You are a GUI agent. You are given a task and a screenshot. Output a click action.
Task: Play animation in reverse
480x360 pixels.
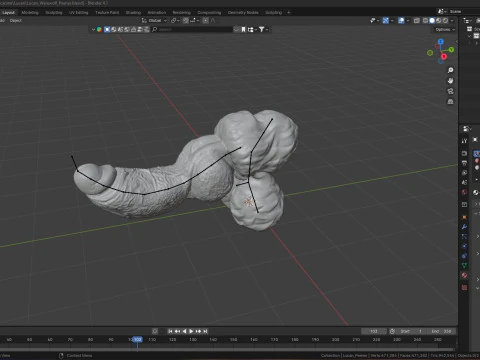[x=184, y=331]
